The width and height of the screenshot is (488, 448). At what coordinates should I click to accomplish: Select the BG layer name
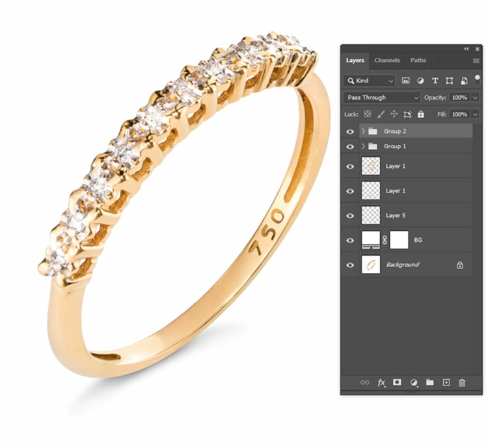coord(418,240)
